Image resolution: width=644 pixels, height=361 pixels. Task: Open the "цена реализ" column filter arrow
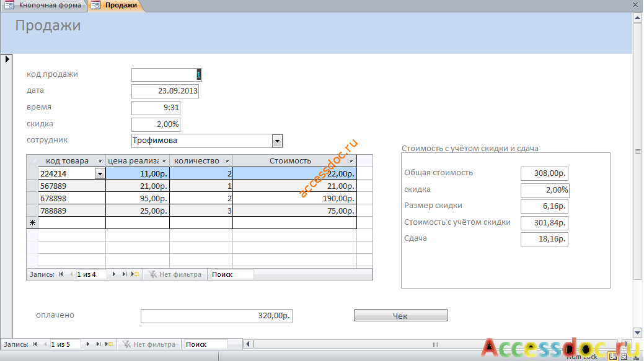164,161
